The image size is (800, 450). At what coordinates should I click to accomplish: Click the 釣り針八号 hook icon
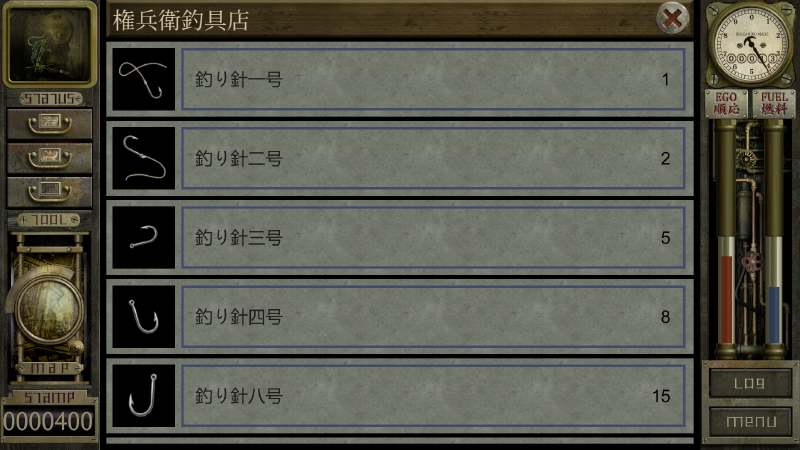pos(143,395)
